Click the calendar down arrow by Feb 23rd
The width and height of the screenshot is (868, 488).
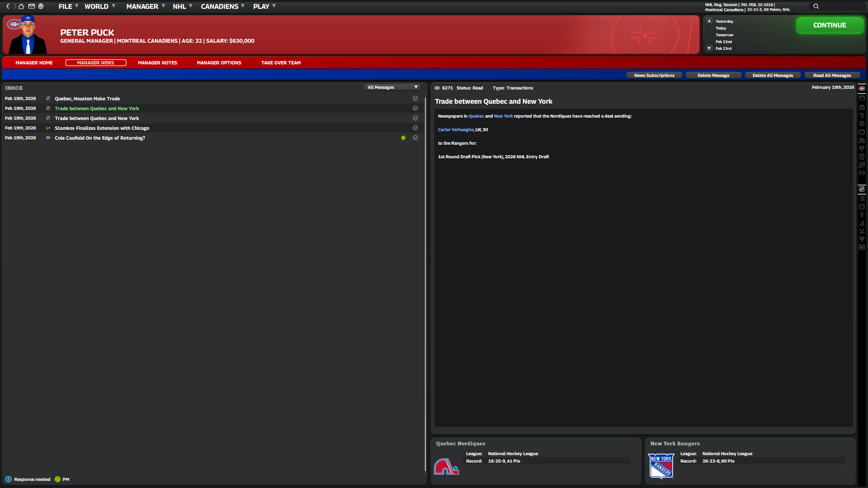[709, 48]
